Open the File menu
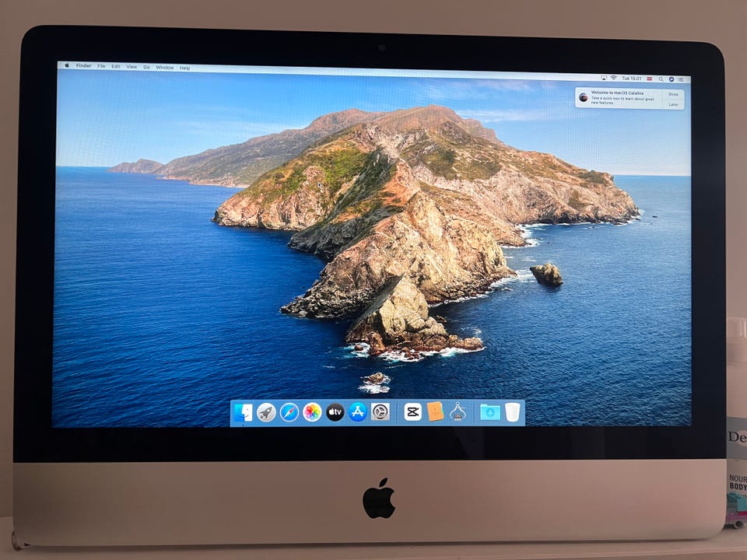 (101, 66)
